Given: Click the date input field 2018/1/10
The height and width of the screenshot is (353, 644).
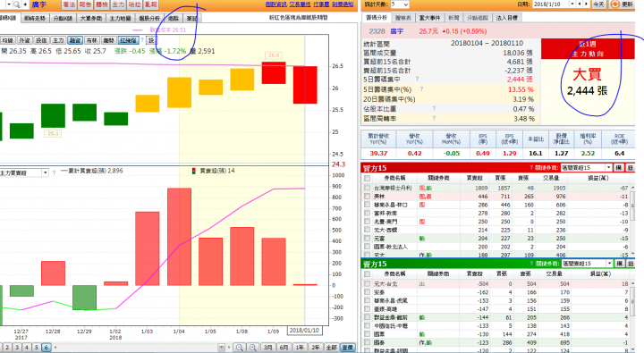Looking at the screenshot, I should 551,4.
